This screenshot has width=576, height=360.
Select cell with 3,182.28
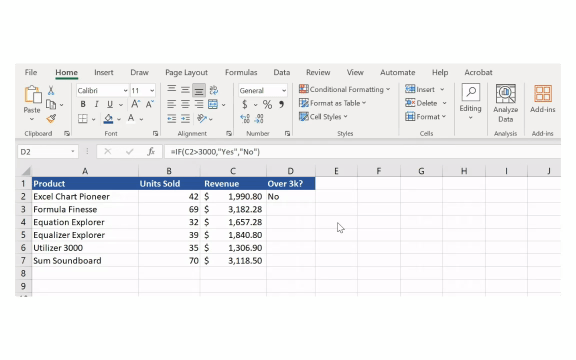click(x=233, y=209)
